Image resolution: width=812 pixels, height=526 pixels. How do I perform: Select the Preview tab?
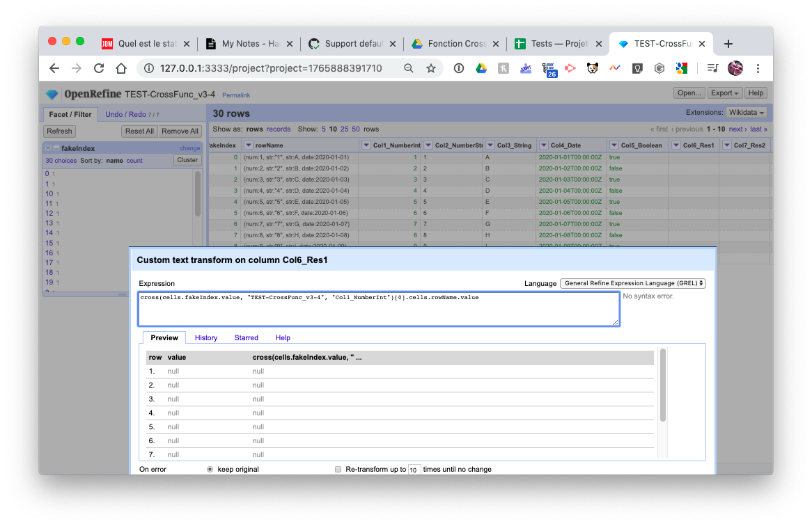tap(164, 337)
